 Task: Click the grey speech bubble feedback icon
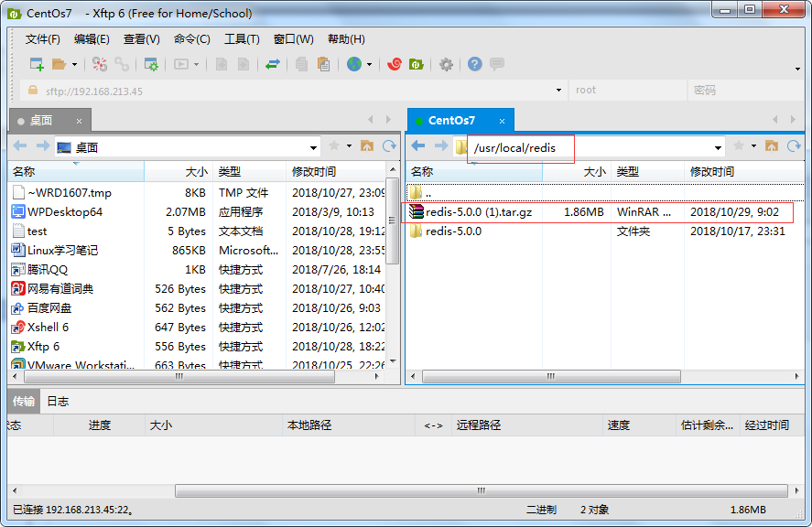(497, 64)
